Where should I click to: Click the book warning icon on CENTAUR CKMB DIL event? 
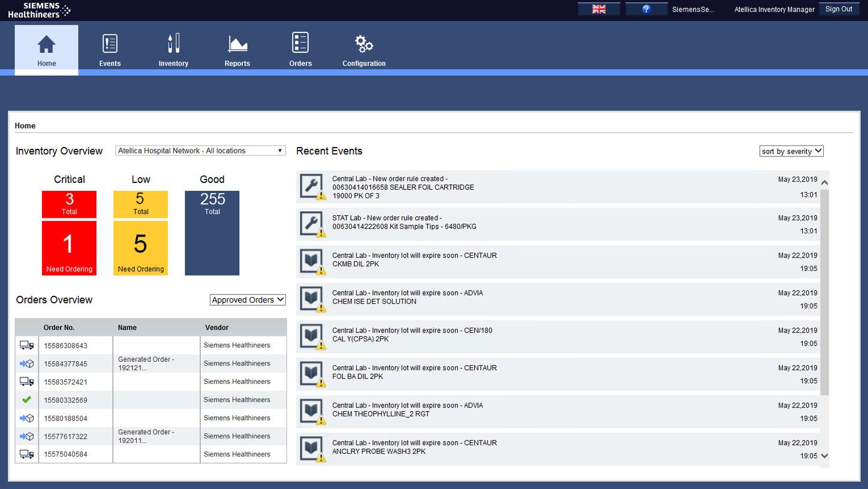point(312,261)
